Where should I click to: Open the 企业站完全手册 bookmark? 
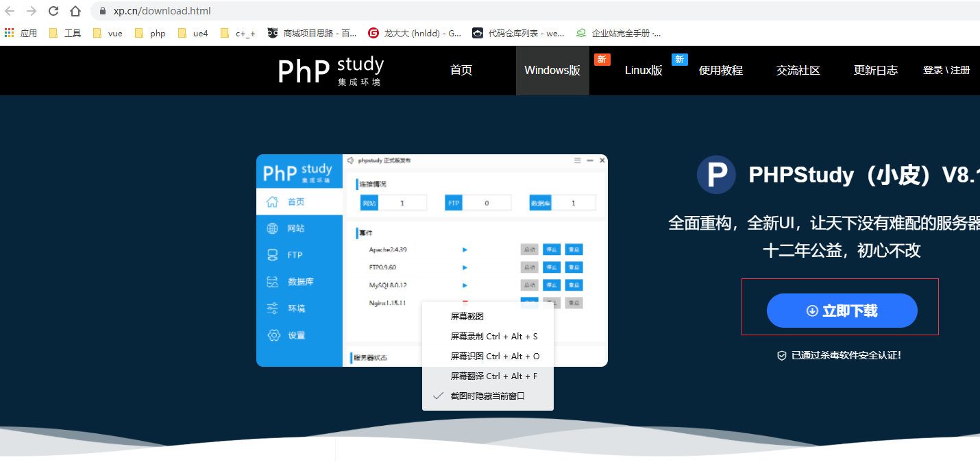619,33
